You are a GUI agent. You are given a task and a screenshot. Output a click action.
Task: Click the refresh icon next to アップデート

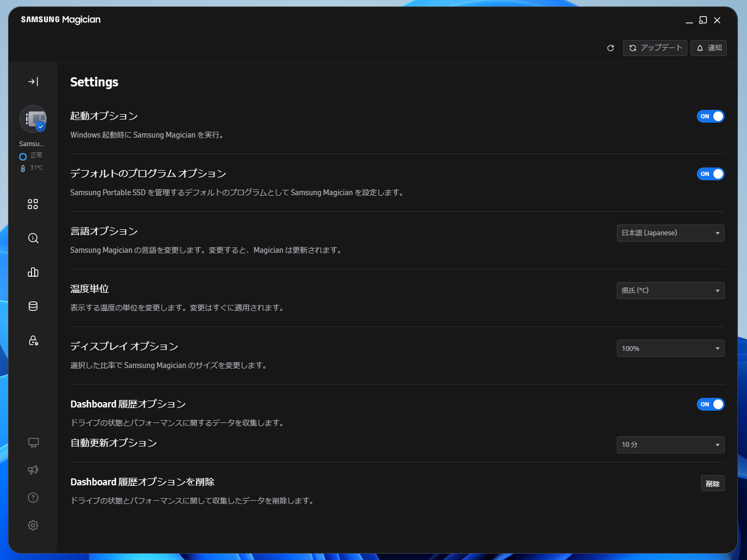coord(610,48)
